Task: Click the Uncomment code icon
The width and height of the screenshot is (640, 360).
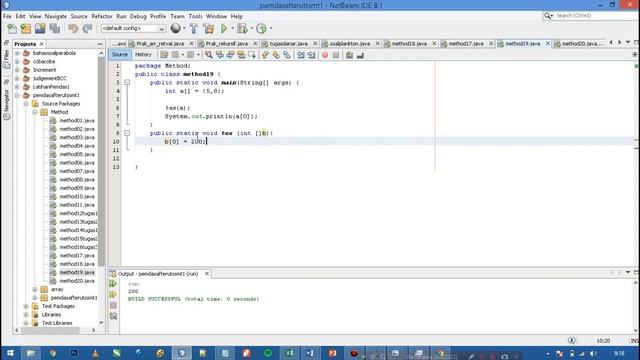Action: pos(360,55)
